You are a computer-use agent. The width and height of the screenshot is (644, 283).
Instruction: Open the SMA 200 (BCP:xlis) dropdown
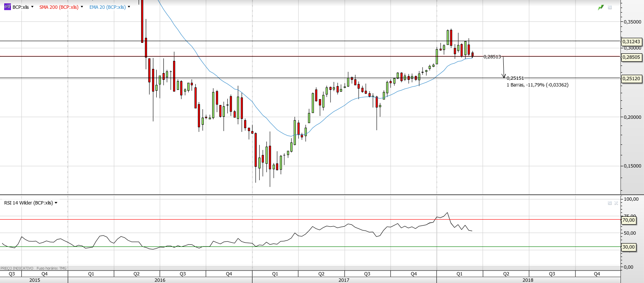(81, 7)
